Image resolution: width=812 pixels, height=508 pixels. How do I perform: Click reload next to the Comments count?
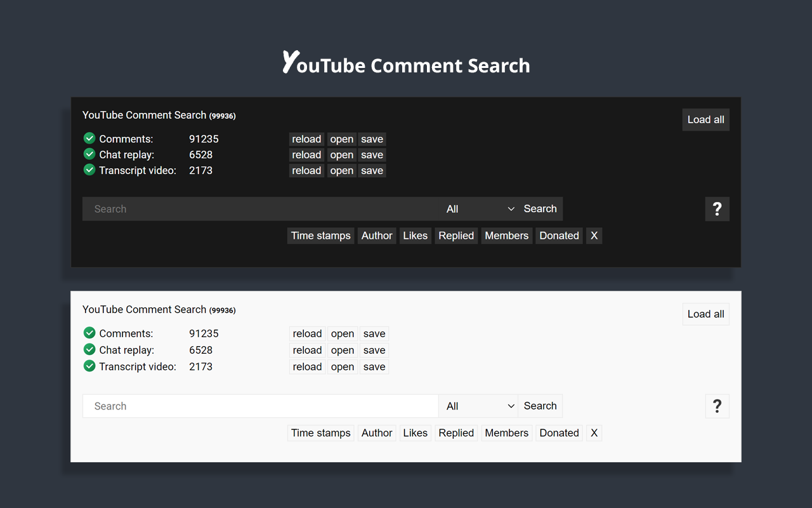pos(306,138)
